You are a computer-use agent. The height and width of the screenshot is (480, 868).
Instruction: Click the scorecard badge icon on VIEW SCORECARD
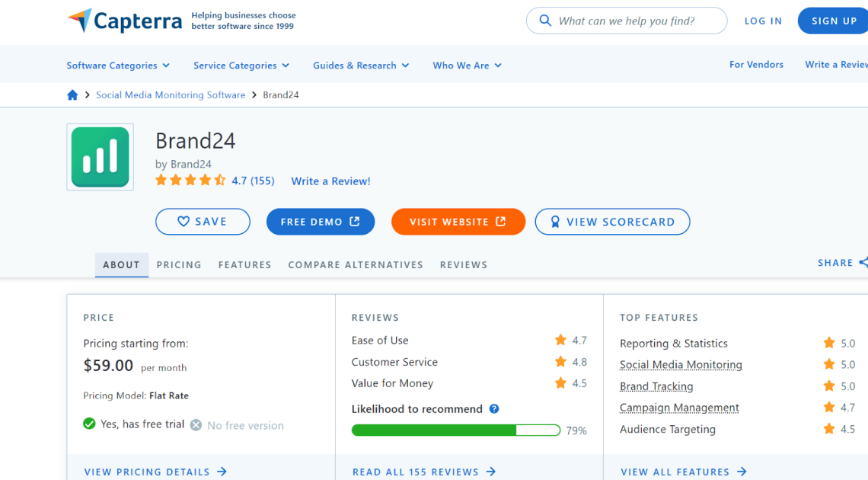554,221
